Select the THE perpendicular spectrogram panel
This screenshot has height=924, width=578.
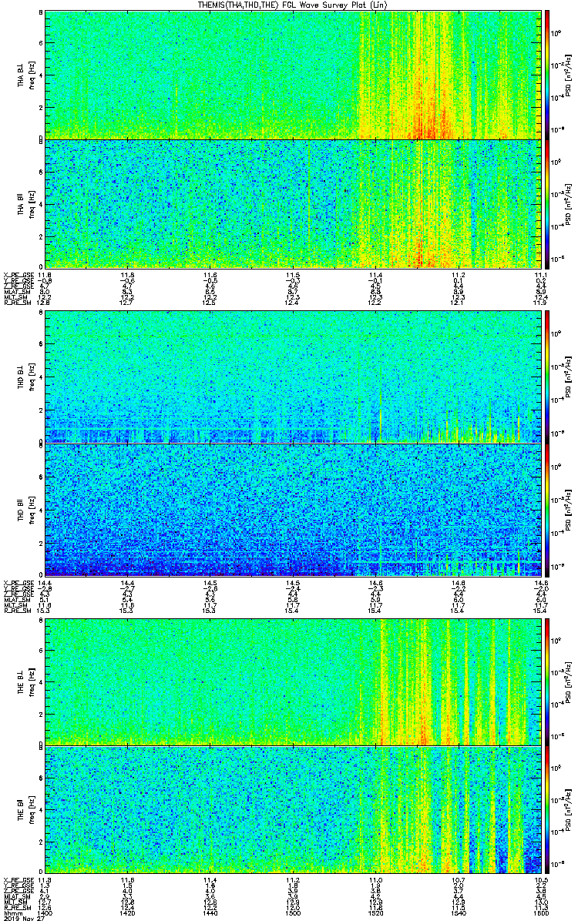click(293, 681)
